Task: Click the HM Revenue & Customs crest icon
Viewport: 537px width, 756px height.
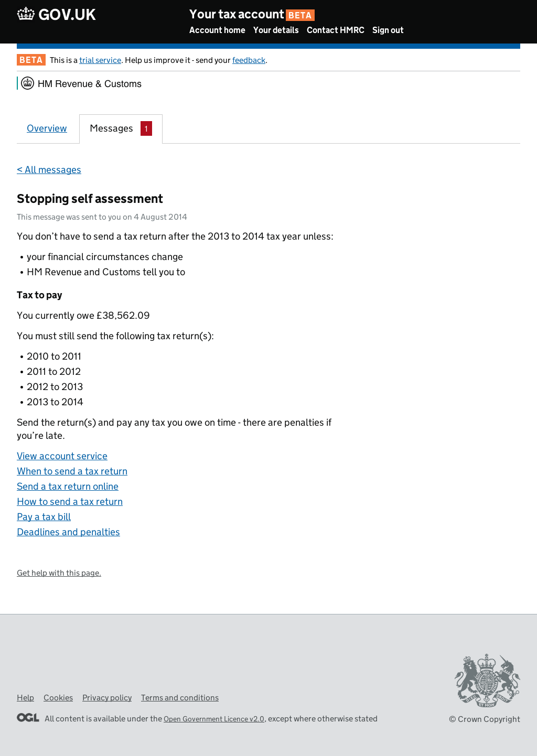Action: coord(28,83)
